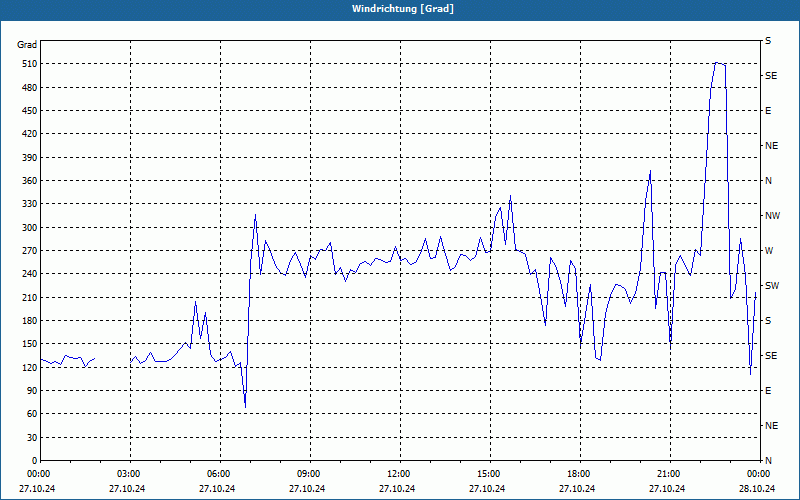
Task: Click the 15:00 time label
Action: [488, 473]
